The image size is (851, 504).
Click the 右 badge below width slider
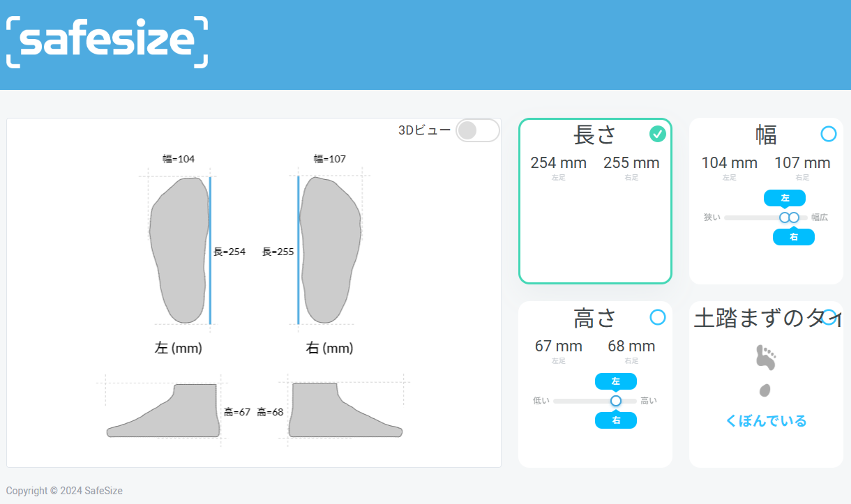click(794, 237)
